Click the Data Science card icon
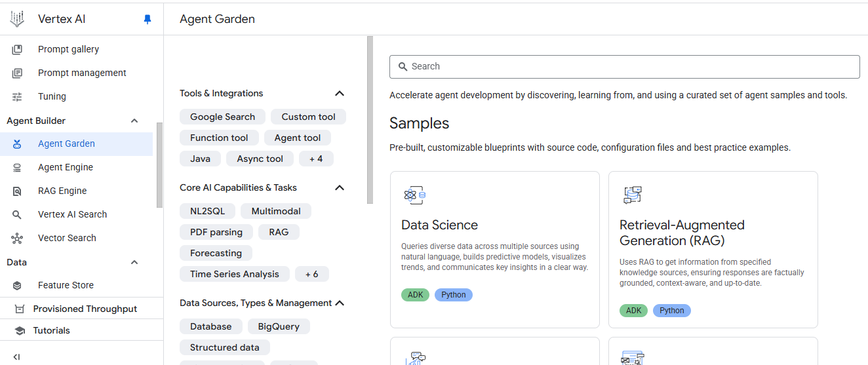 (x=415, y=195)
